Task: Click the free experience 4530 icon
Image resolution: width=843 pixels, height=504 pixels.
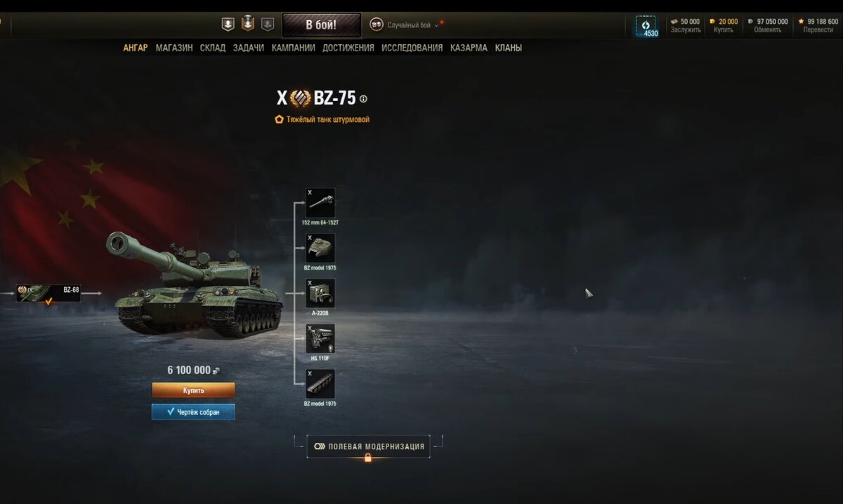Action: click(646, 26)
